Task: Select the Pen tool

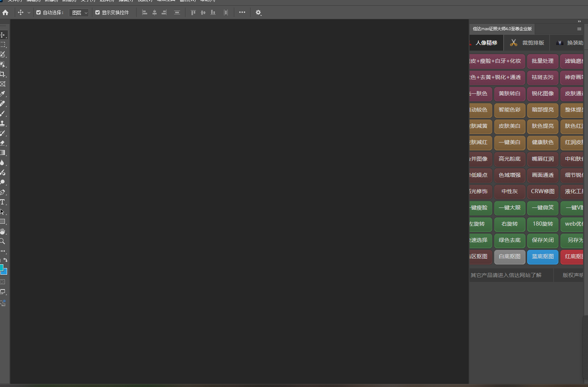Action: pos(3,192)
